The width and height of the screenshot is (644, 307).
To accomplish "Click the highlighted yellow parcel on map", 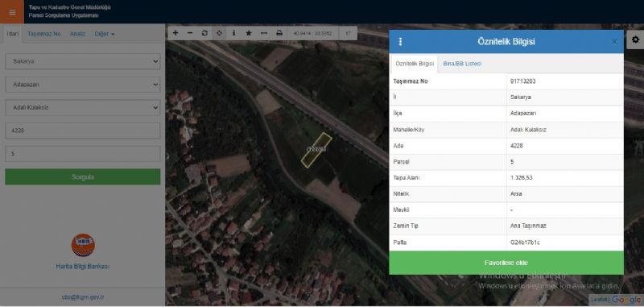I will [316, 150].
